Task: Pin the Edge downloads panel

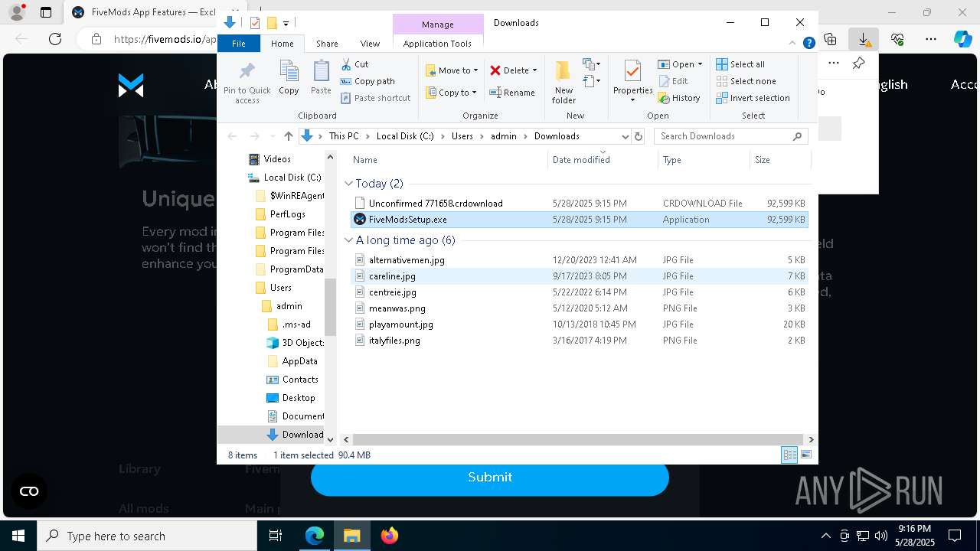Action: click(x=858, y=64)
